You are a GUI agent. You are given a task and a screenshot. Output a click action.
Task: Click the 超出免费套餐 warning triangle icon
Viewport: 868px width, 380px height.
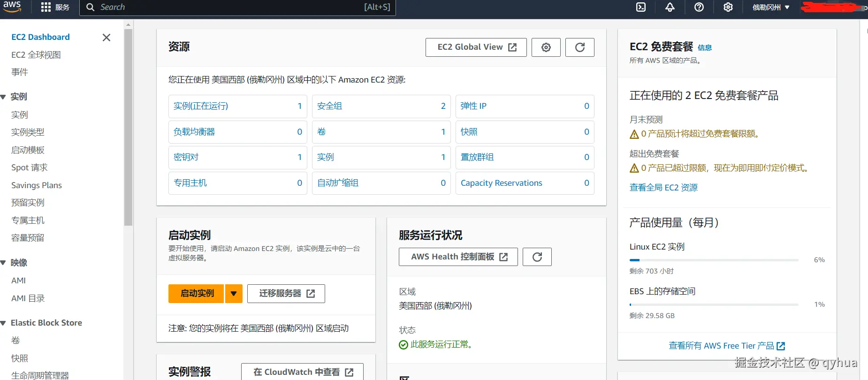point(634,168)
